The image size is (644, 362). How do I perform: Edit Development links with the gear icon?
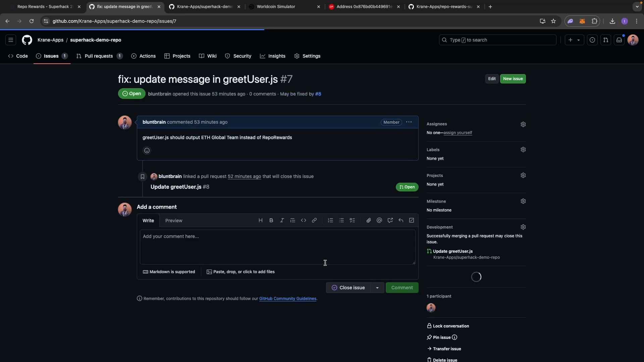click(523, 227)
